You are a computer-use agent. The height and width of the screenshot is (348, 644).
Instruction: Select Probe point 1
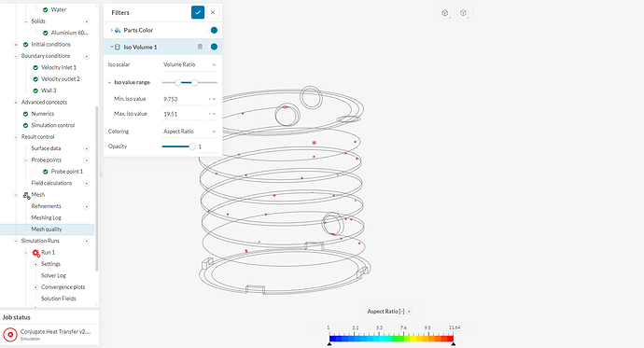(67, 172)
